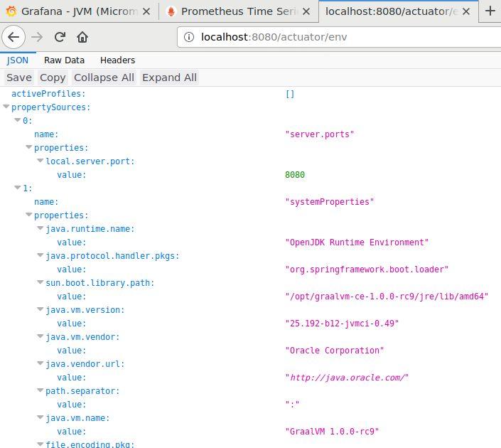Switch to the Prometheus Time Series tab

click(x=239, y=11)
